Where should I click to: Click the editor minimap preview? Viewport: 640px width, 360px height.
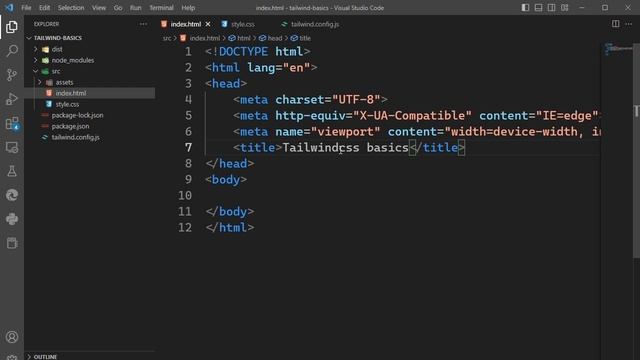pyautogui.click(x=617, y=49)
